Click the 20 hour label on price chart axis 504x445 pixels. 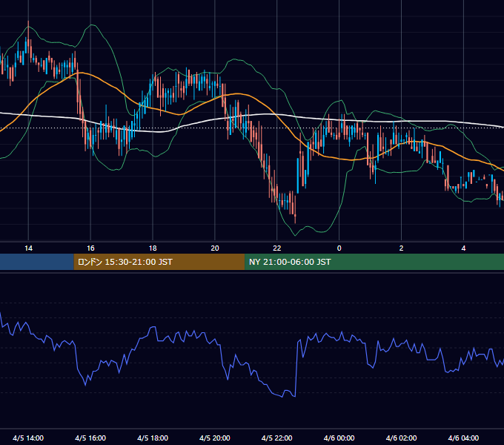click(x=215, y=248)
